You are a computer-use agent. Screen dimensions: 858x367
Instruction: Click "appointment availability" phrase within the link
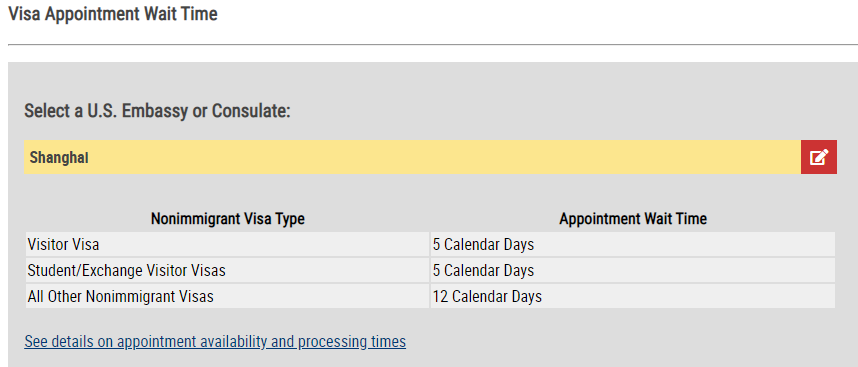point(193,342)
